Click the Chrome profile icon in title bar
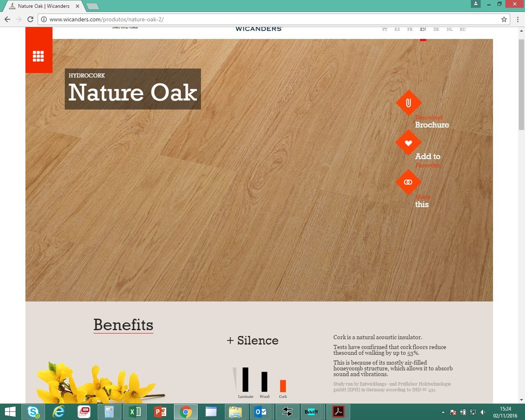Viewport: 525px width, 420px height. [x=476, y=4]
